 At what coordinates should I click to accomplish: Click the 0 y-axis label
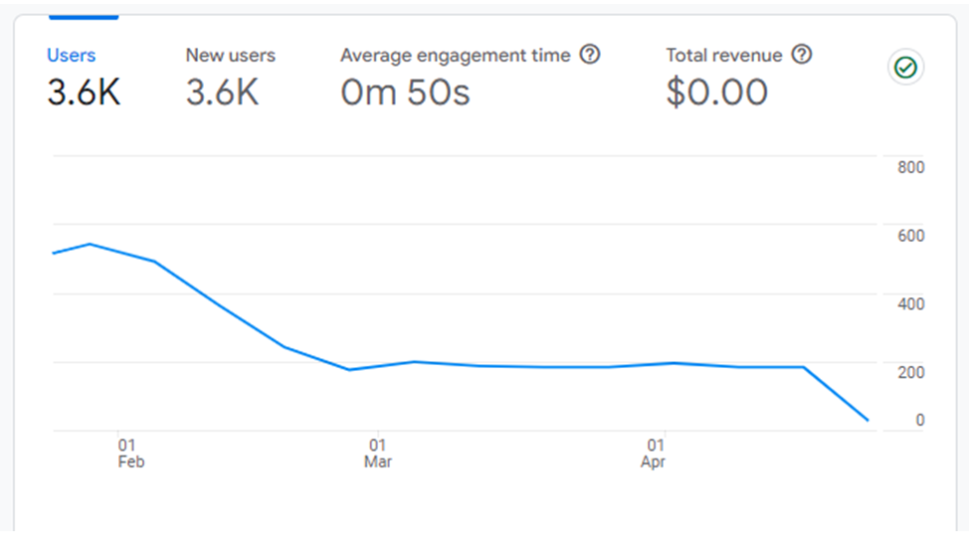coord(919,421)
